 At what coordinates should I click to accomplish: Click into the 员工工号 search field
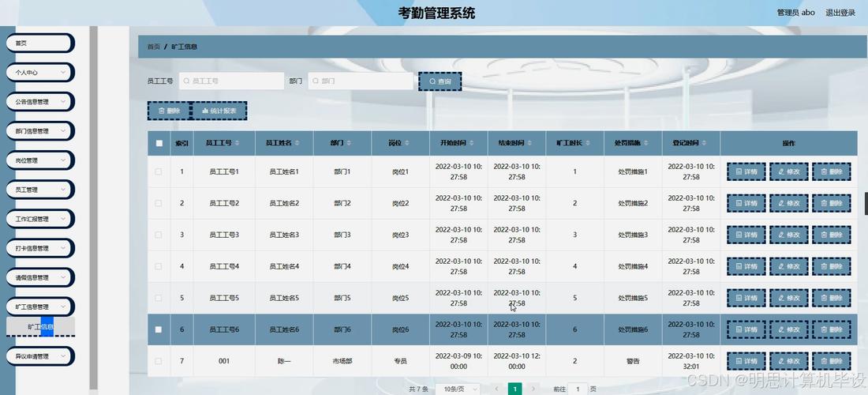point(231,81)
